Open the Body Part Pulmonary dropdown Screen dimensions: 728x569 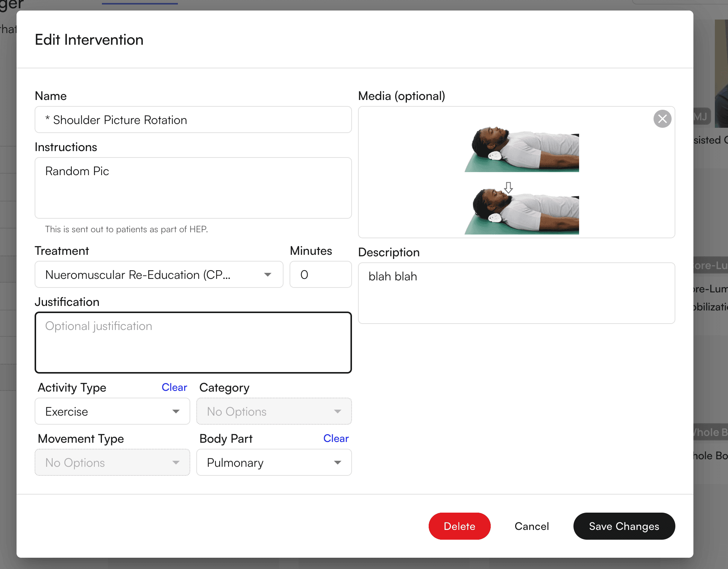[x=274, y=463]
